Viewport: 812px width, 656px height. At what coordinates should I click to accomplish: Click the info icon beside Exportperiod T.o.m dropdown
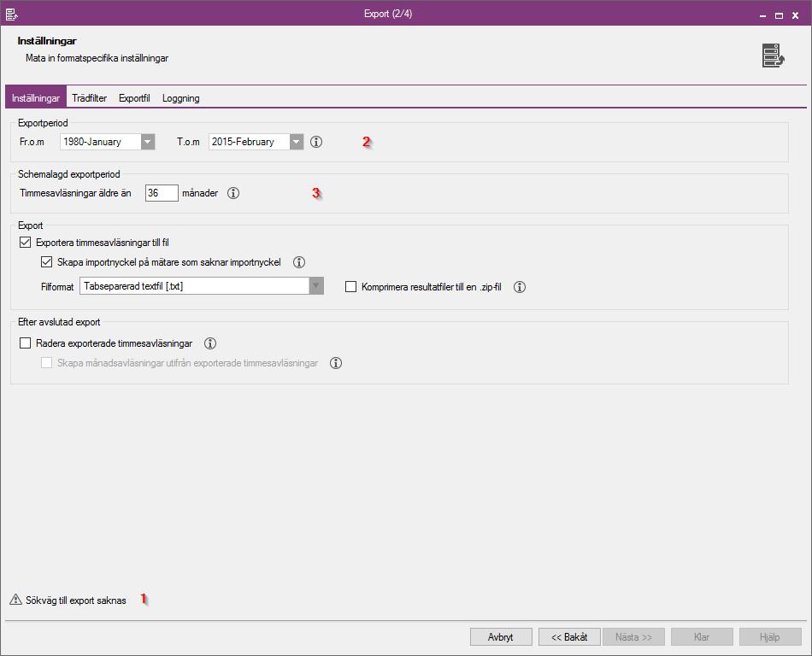click(x=316, y=142)
